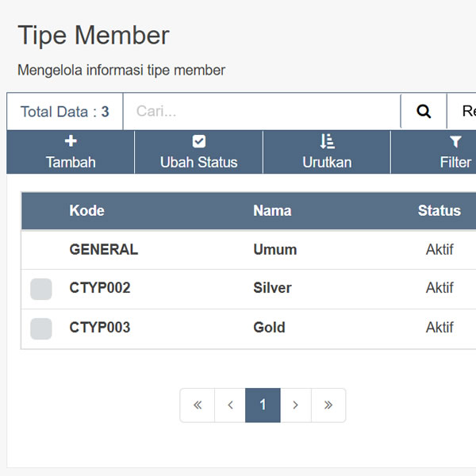Select the CTYP002 code cell
This screenshot has height=476, width=476.
[x=100, y=288]
